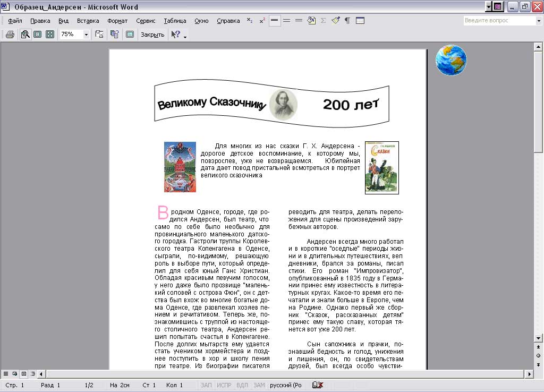Click the Next Page double-arrow button
This screenshot has height=392, width=544.
538,364
